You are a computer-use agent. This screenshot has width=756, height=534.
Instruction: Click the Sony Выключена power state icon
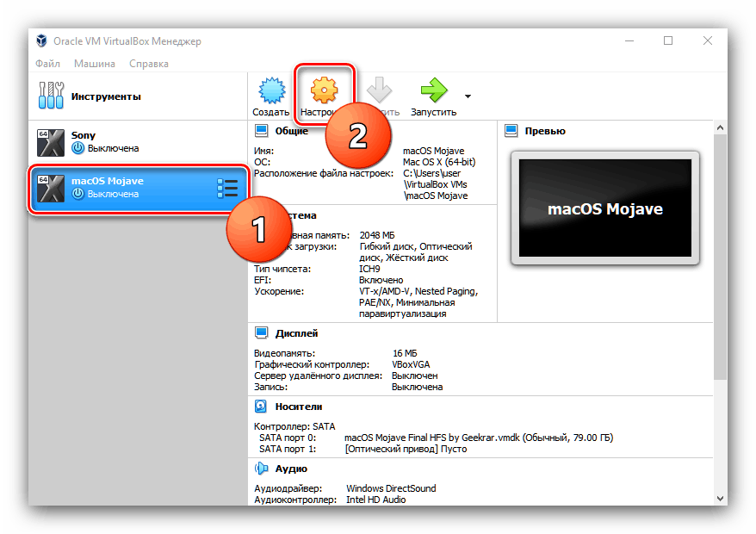[77, 148]
